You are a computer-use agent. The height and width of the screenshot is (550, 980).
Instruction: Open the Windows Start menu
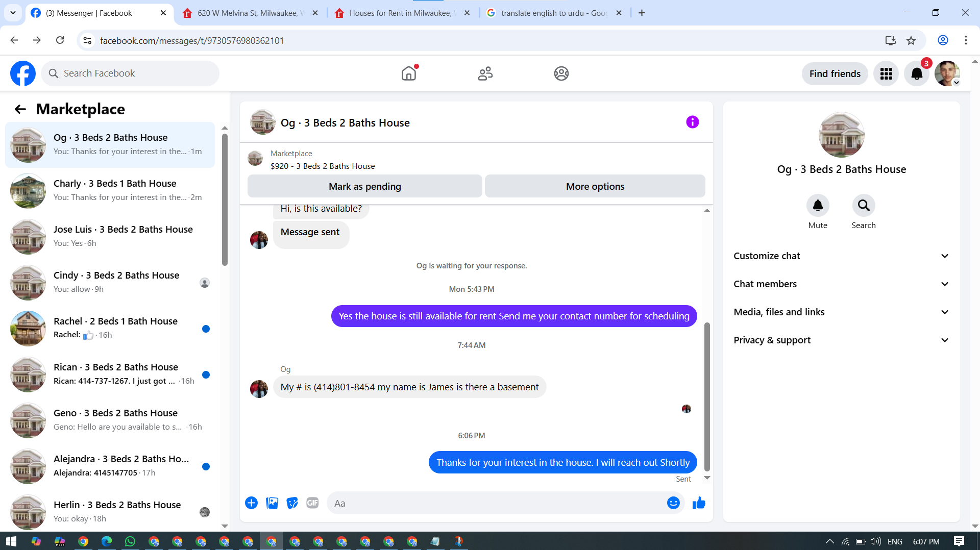tap(11, 541)
